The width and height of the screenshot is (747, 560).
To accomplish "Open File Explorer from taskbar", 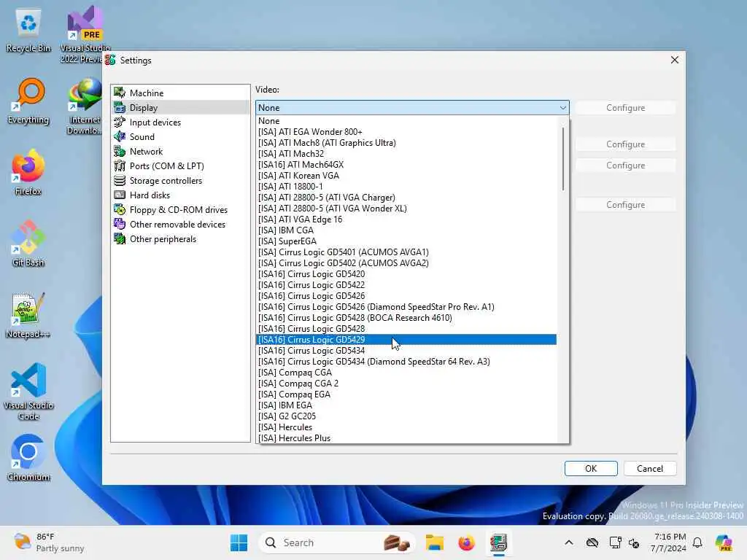I will click(435, 542).
